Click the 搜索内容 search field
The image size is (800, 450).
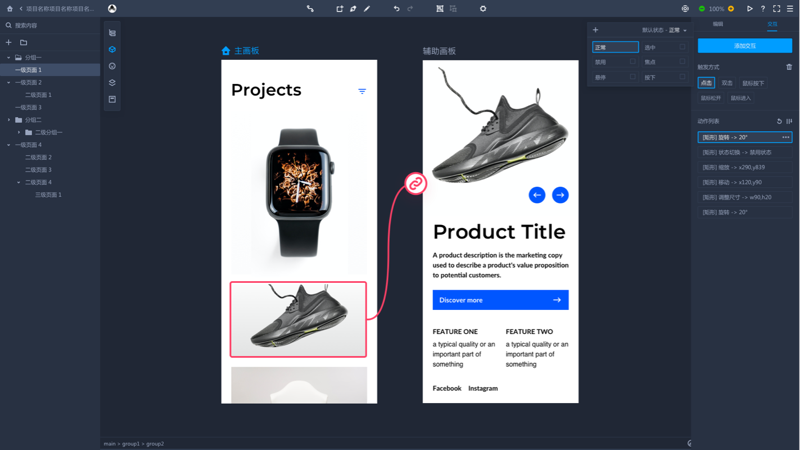pyautogui.click(x=50, y=25)
